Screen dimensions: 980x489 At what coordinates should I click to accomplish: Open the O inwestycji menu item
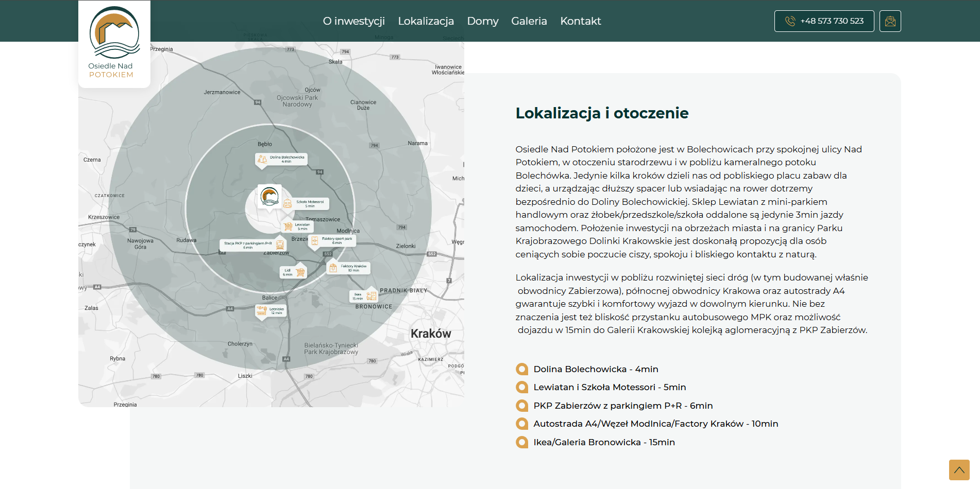(x=354, y=21)
